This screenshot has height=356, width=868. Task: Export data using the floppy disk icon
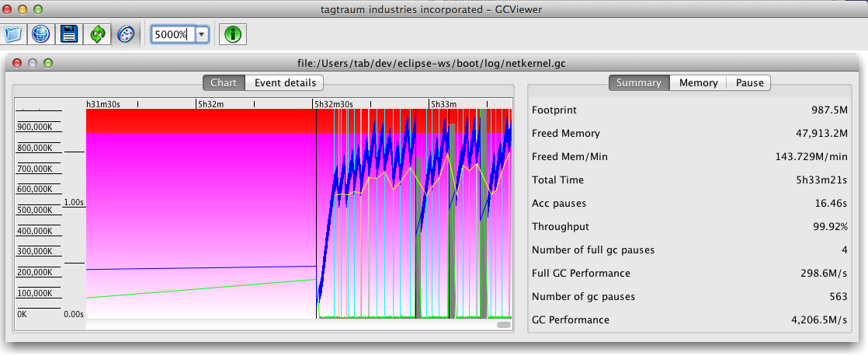(69, 34)
